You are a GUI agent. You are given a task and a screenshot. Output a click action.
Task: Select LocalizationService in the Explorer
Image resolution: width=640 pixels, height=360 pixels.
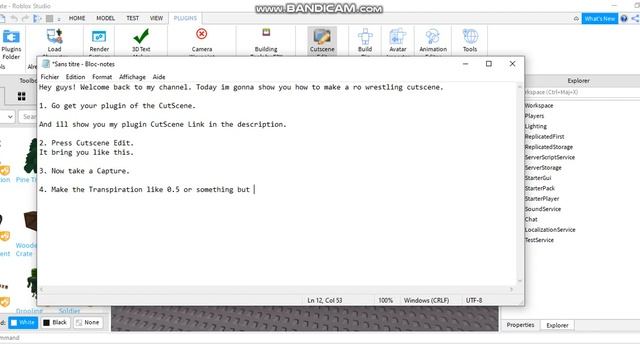pyautogui.click(x=550, y=230)
